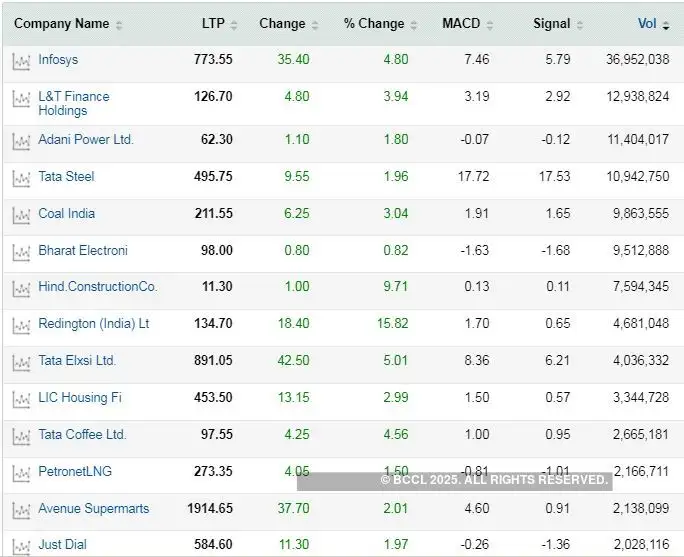Image resolution: width=684 pixels, height=557 pixels.
Task: Open the Hind.ConstructionCo. link
Action: 98,287
